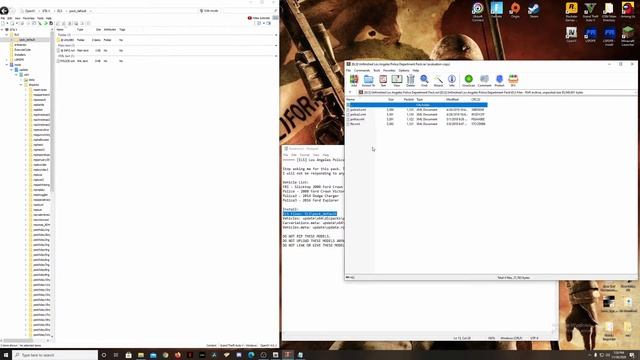
Task: Click the SFX icon in WinRAR
Action: (513, 80)
